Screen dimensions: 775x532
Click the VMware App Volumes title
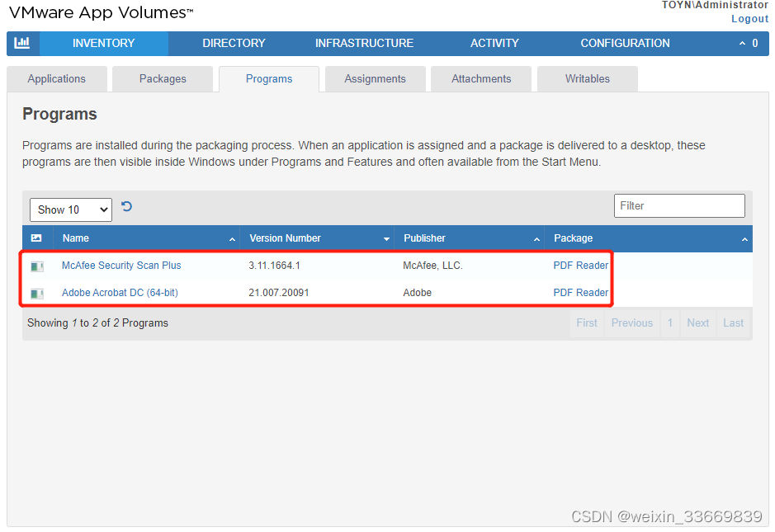tap(102, 13)
